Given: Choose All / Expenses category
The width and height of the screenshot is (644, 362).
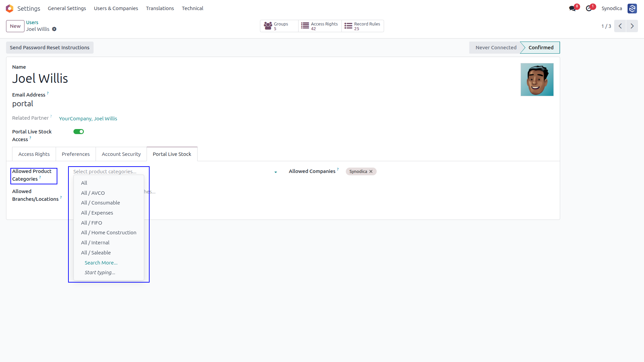Looking at the screenshot, I should 109,213.
